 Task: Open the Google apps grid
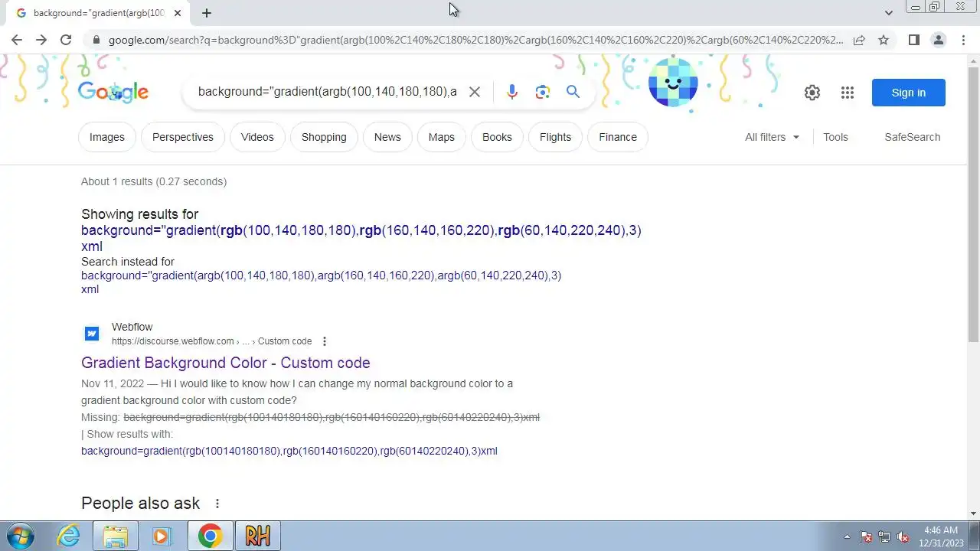(x=847, y=93)
